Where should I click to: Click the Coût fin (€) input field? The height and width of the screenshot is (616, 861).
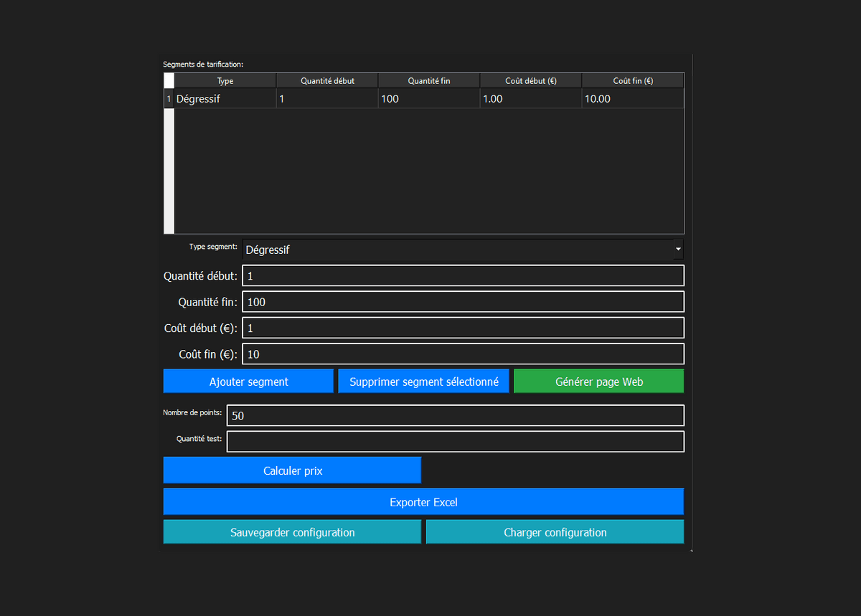(x=463, y=354)
